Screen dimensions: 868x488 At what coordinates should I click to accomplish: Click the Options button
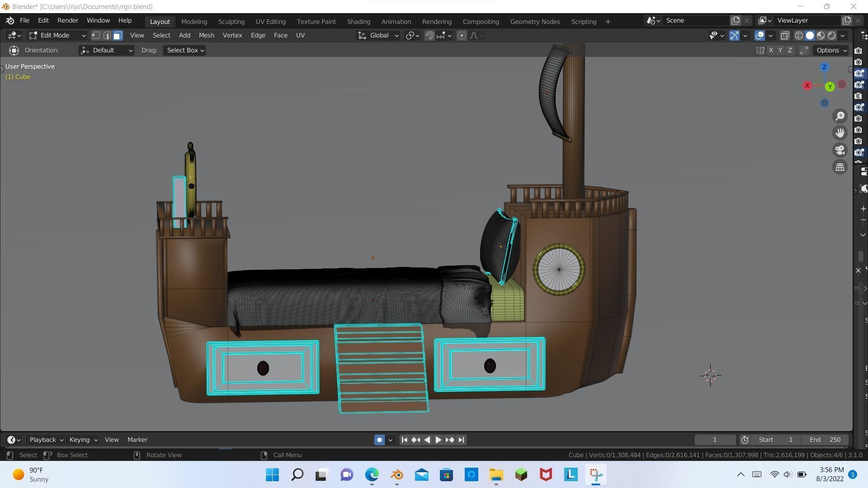(x=831, y=50)
